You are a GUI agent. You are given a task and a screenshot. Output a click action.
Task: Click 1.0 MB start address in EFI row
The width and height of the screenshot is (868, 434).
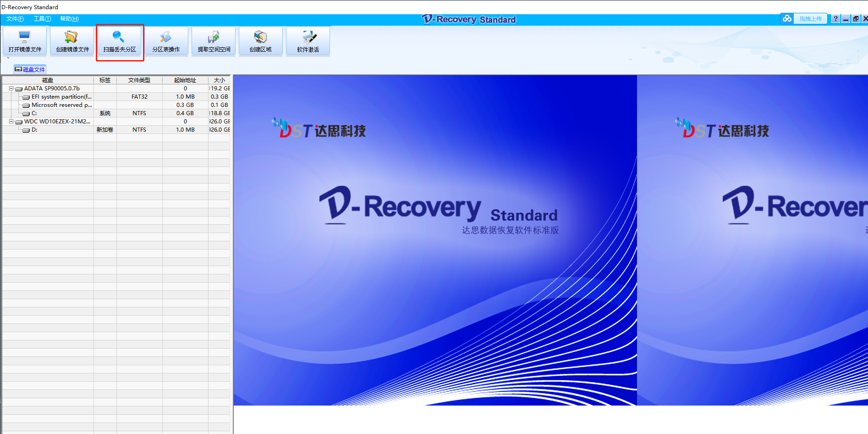185,97
